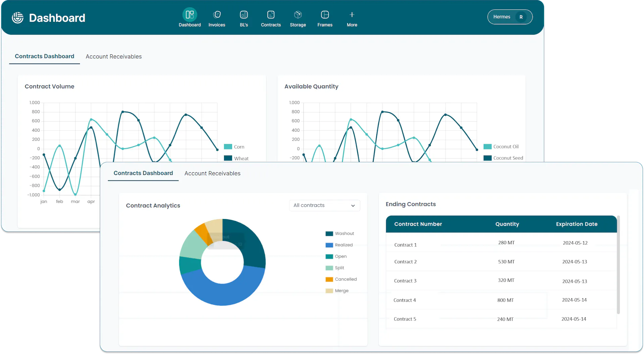The height and width of the screenshot is (354, 644).
Task: Click the More plus icon
Action: 352,15
